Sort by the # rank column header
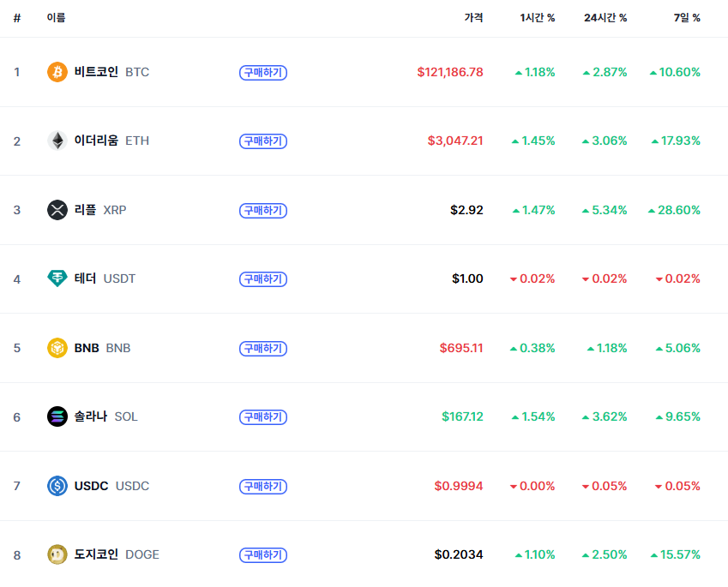 [17, 17]
